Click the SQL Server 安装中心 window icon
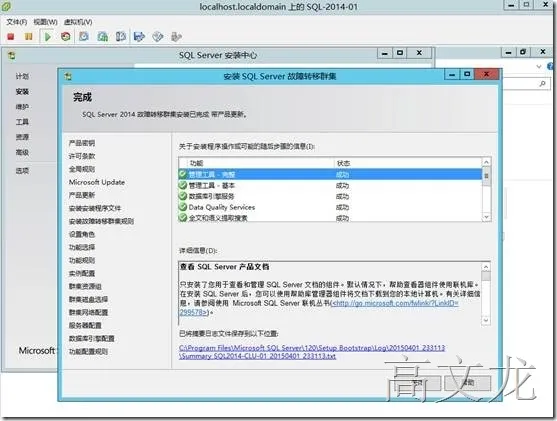 coord(12,55)
